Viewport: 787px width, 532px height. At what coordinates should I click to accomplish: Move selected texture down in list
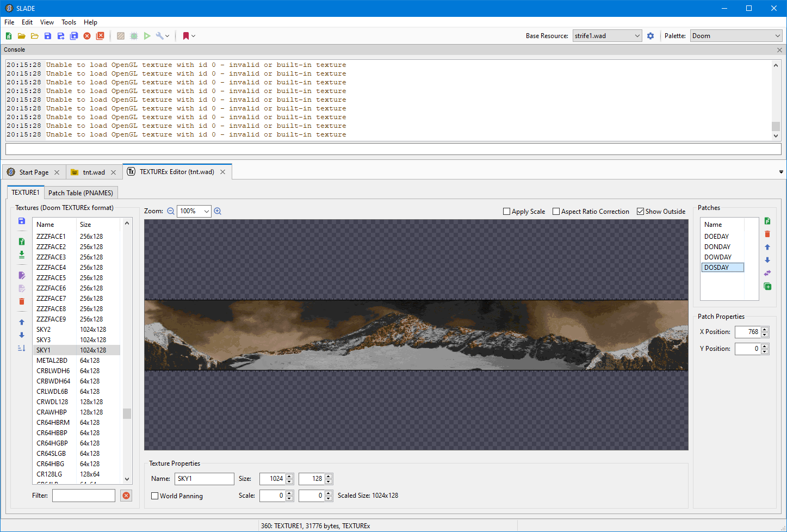click(22, 335)
